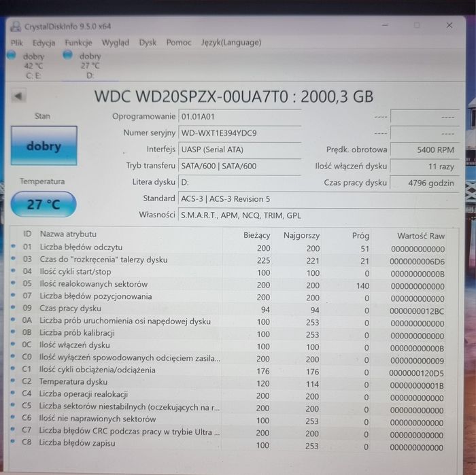Click the Próg column header
Screen dimensions: 476x475
pyautogui.click(x=360, y=236)
